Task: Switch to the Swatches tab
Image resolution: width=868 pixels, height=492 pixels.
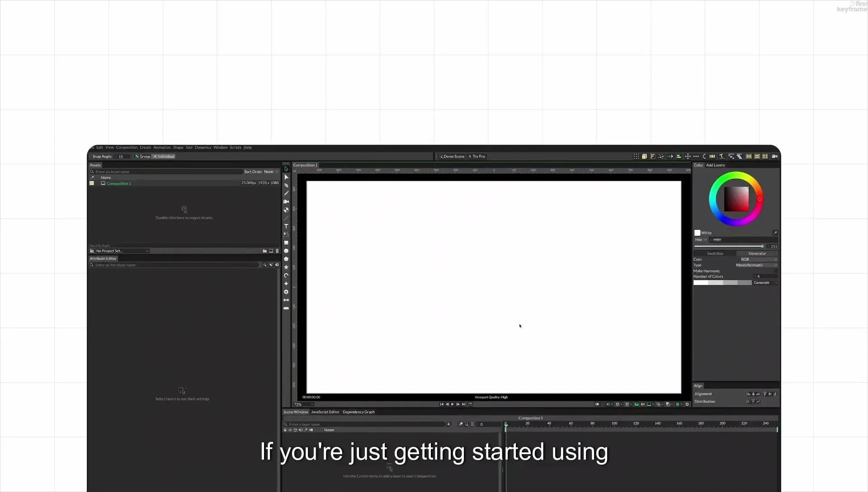Action: point(715,254)
